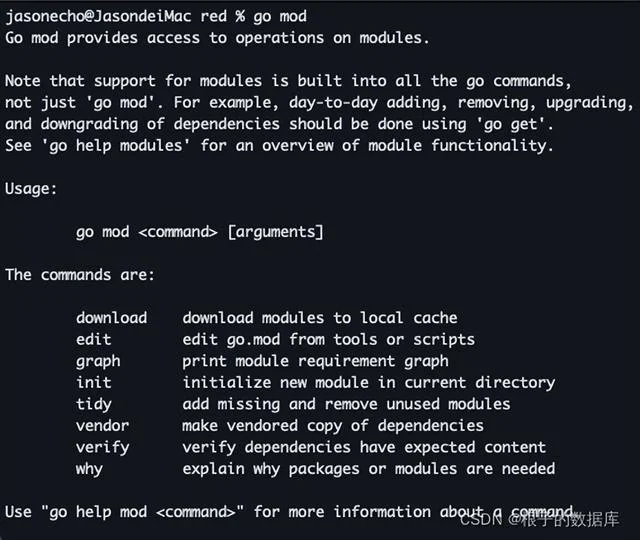Click the 'init' command name

coord(94,382)
